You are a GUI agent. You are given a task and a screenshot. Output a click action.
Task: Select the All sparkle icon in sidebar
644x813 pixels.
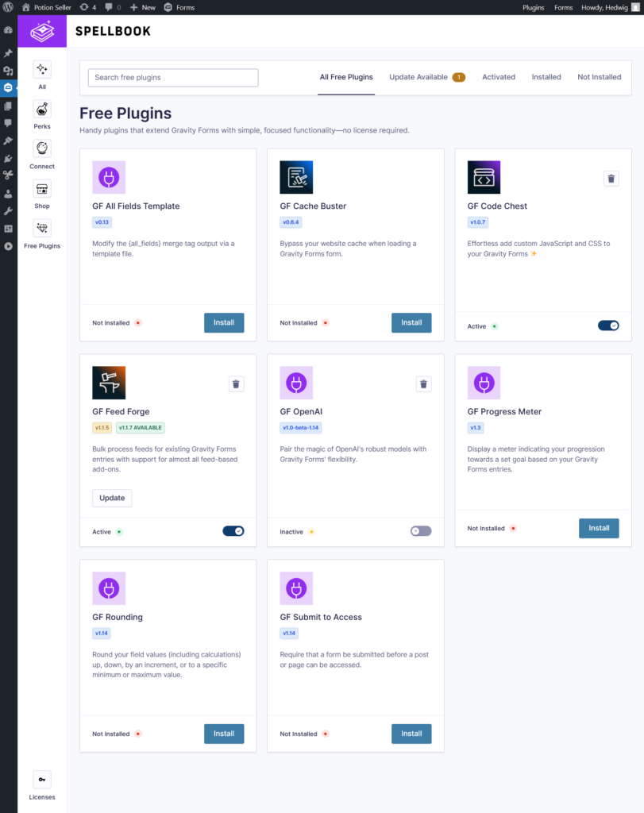pos(42,70)
